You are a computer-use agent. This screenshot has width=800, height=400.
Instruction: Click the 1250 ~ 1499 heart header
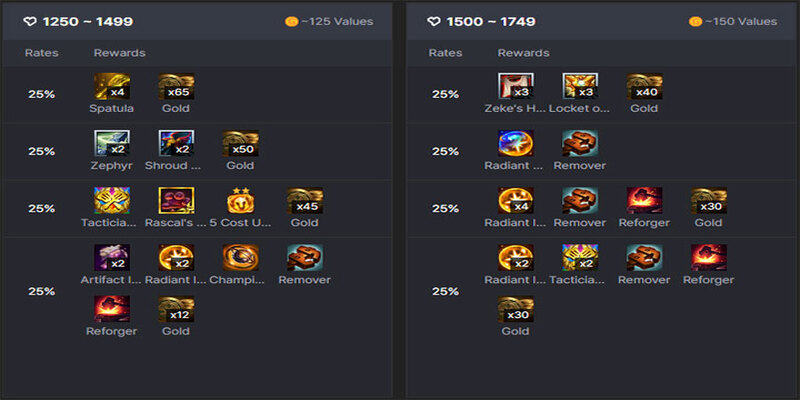tap(78, 21)
